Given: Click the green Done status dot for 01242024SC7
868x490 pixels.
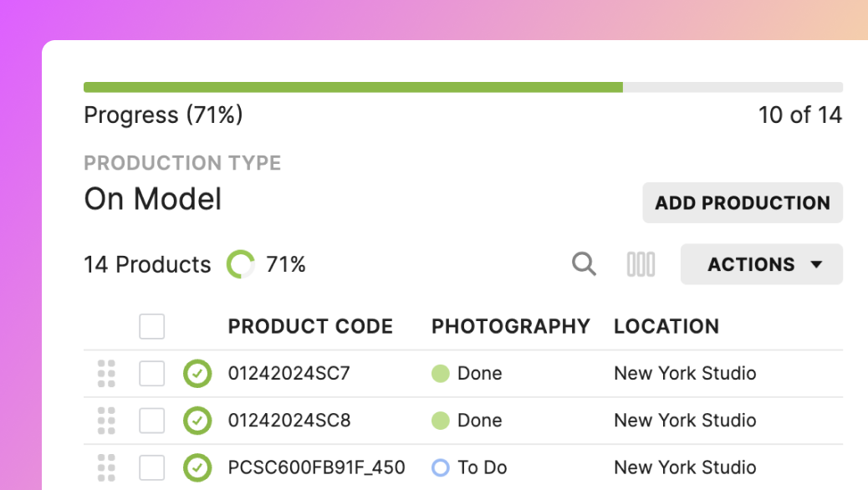Looking at the screenshot, I should (441, 374).
